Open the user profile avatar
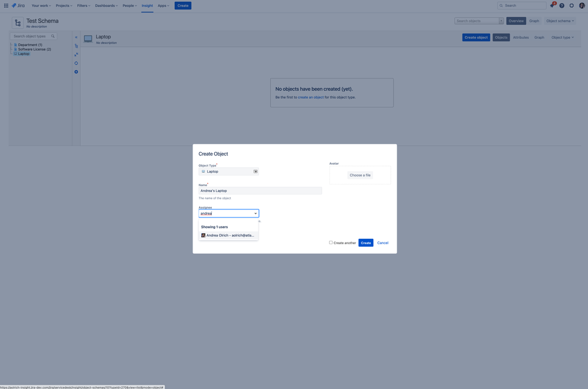 [582, 6]
